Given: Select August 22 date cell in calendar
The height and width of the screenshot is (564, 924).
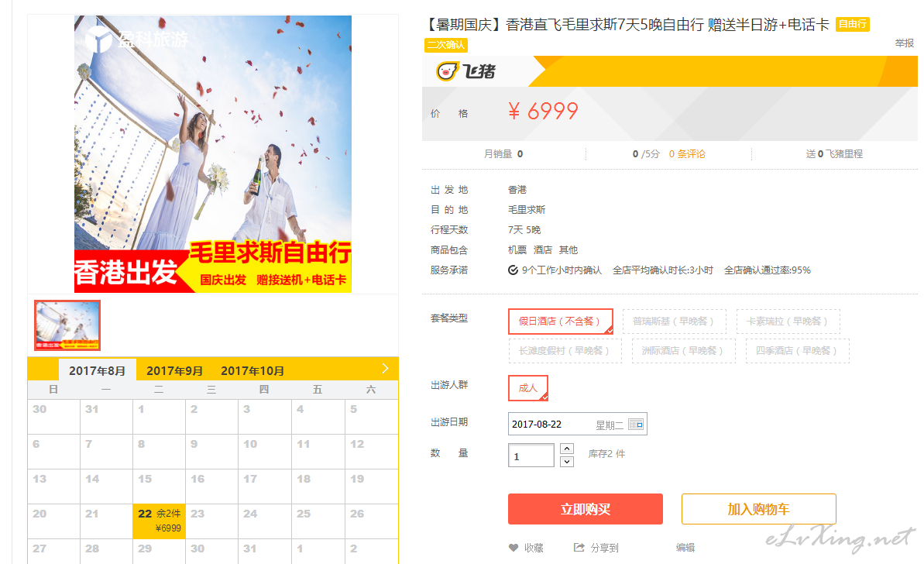Looking at the screenshot, I should tap(159, 521).
